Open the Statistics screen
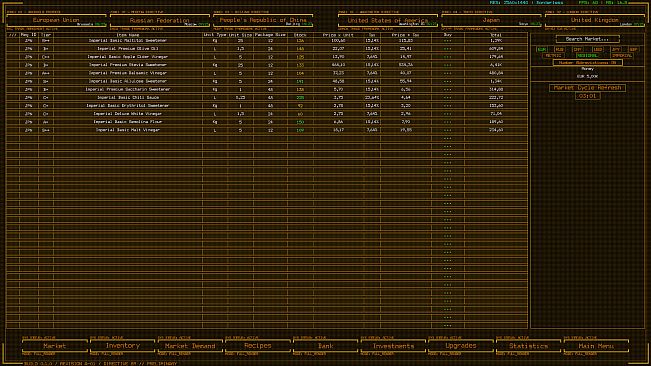 529,346
